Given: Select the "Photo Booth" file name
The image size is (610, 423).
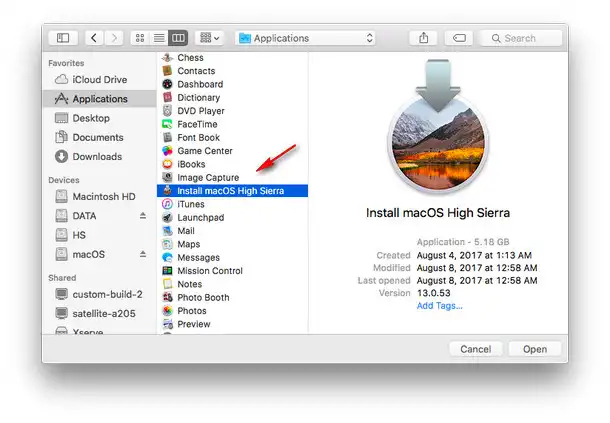Looking at the screenshot, I should tap(203, 297).
